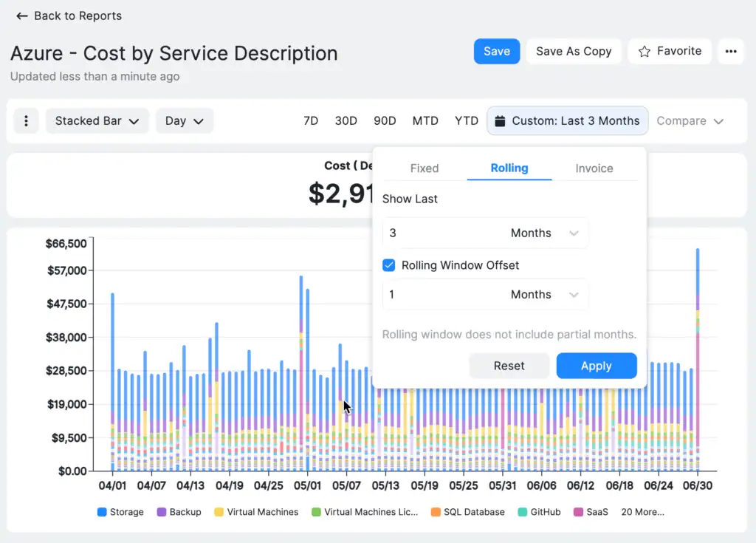Open the offset Months unit dropdown
756x543 pixels.
point(544,295)
